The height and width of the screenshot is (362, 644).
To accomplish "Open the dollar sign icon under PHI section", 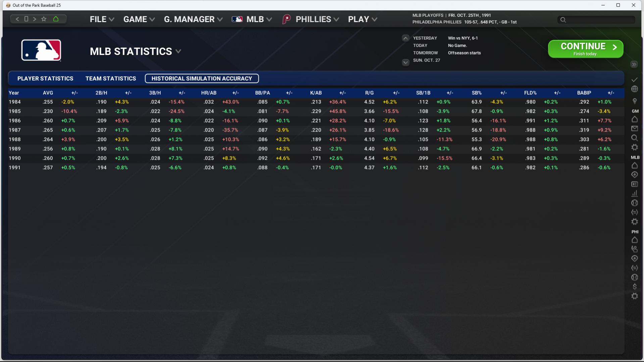I will click(x=635, y=287).
